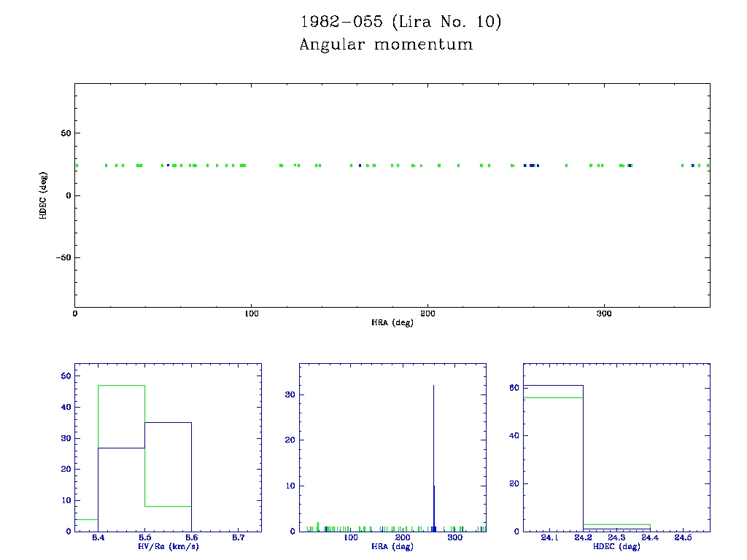Click the '200' tick label on top plot x-axis
Viewport: 747px width, 560px height.
click(427, 314)
